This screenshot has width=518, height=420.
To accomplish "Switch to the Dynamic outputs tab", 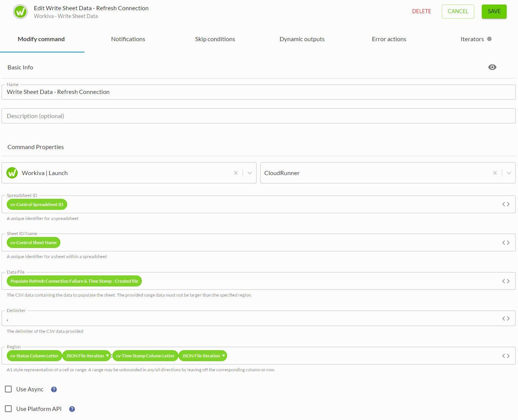I will [x=302, y=39].
